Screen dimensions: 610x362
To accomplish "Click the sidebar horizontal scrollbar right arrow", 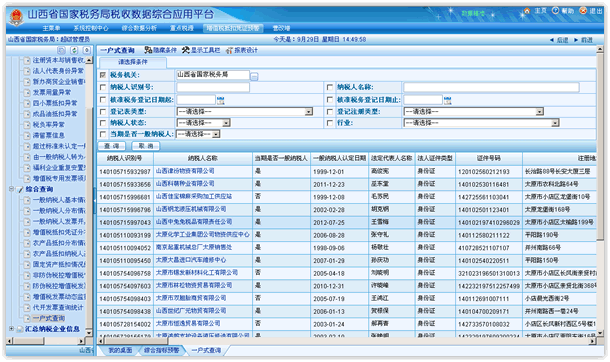I will (x=81, y=341).
